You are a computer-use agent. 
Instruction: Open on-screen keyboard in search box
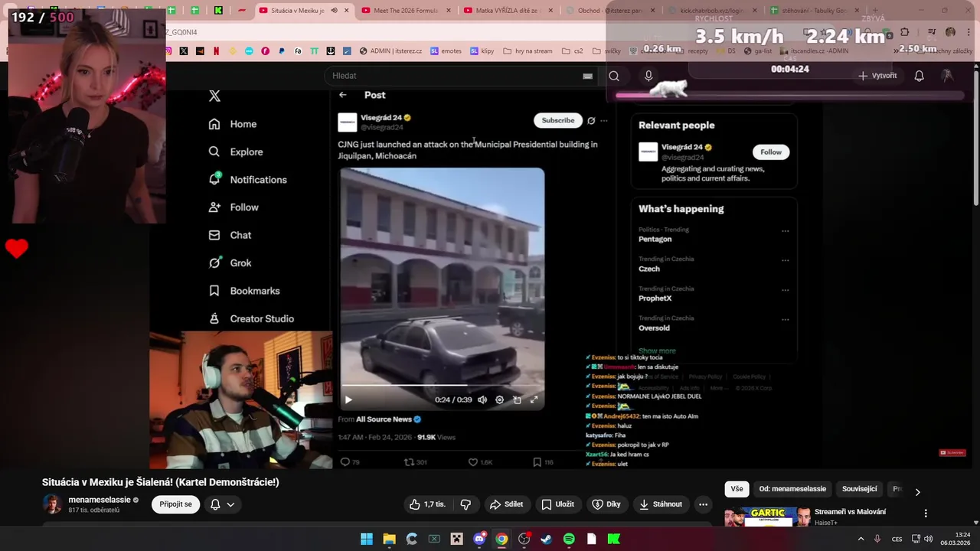587,76
